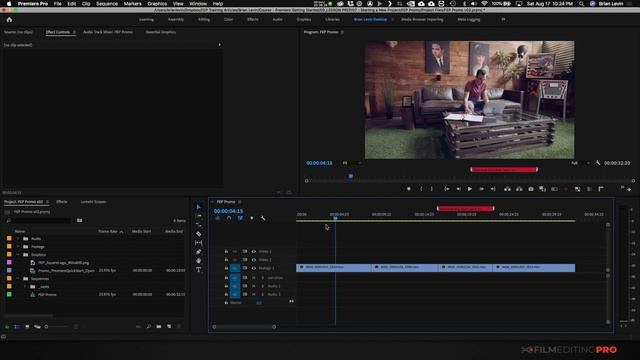Go to In point in Program monitor
640x360 pixels.
[447, 189]
